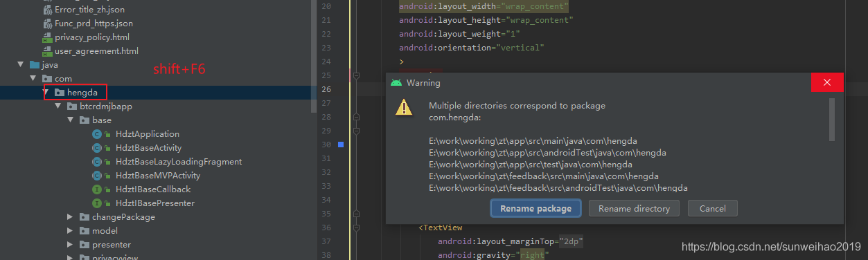Select the hengda package
The height and width of the screenshot is (260, 868).
click(82, 92)
